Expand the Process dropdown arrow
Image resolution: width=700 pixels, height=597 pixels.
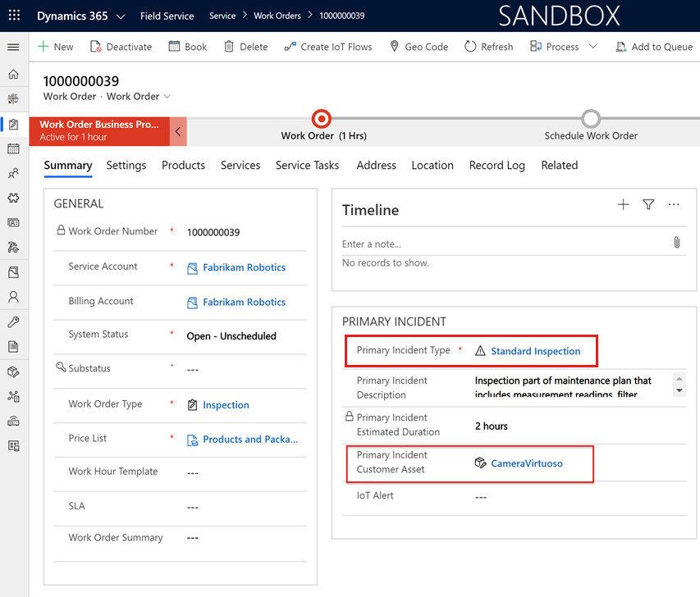592,47
